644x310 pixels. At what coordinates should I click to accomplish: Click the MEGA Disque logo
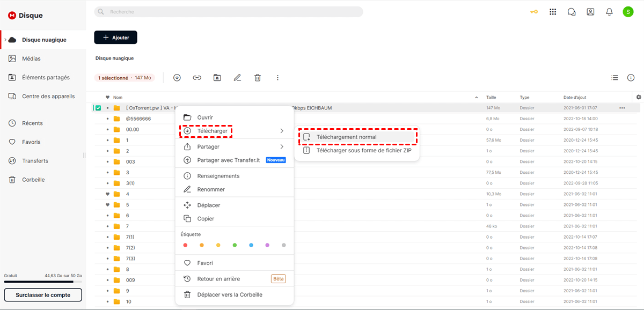coord(25,16)
